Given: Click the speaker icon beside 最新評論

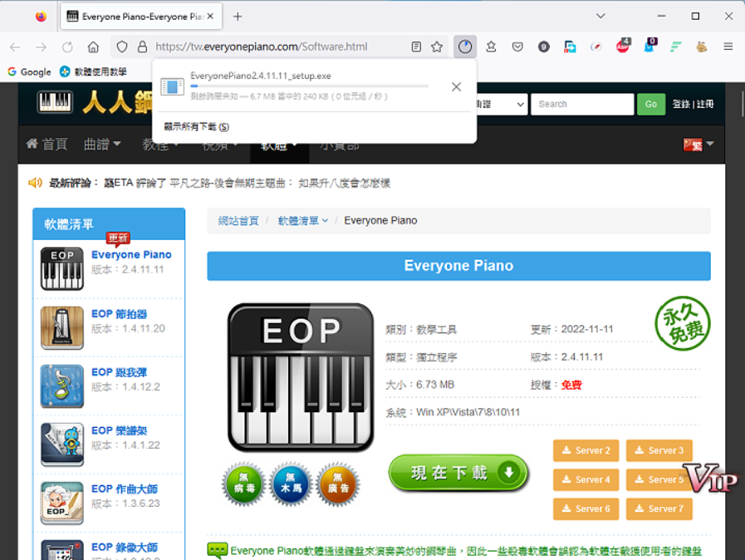Looking at the screenshot, I should [35, 183].
